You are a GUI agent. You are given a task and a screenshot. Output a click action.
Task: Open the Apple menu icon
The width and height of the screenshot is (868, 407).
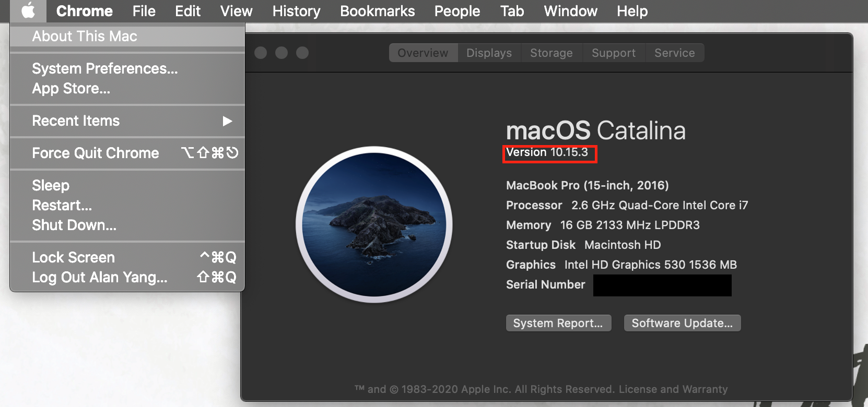click(x=28, y=11)
